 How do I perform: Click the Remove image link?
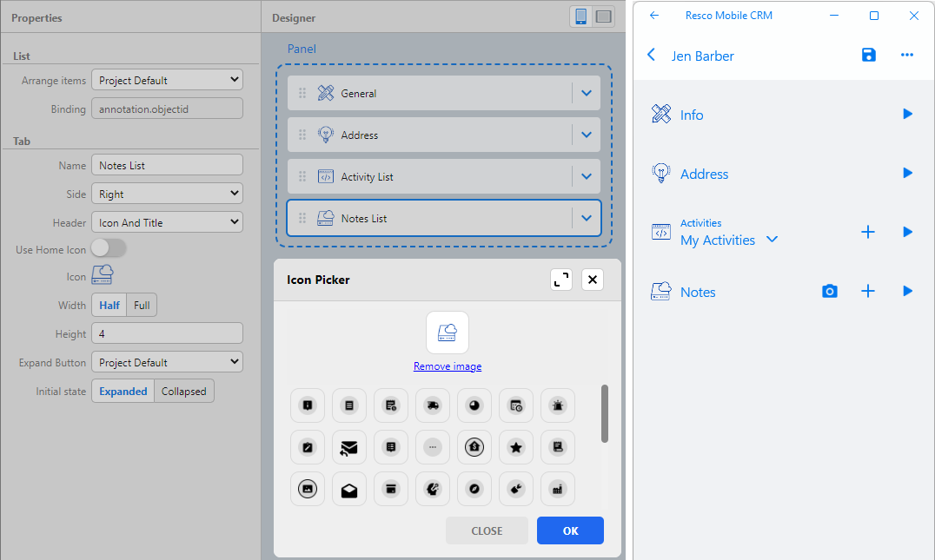coord(447,366)
